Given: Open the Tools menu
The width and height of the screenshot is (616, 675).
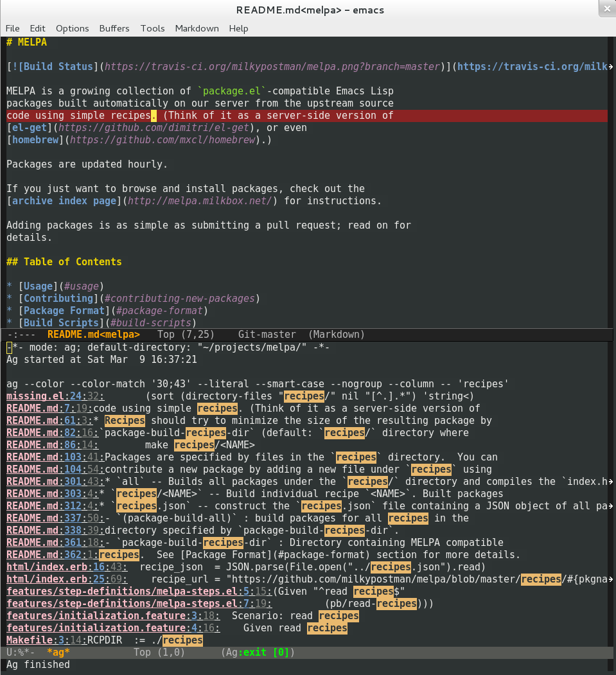Looking at the screenshot, I should point(152,28).
